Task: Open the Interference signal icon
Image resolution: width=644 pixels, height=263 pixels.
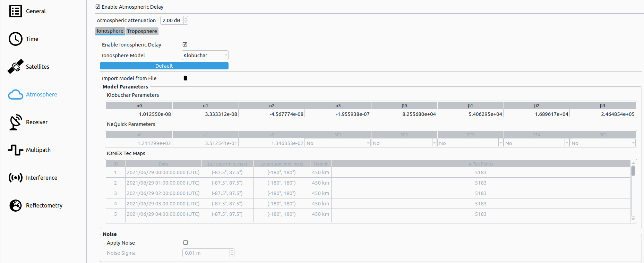Action: point(15,178)
